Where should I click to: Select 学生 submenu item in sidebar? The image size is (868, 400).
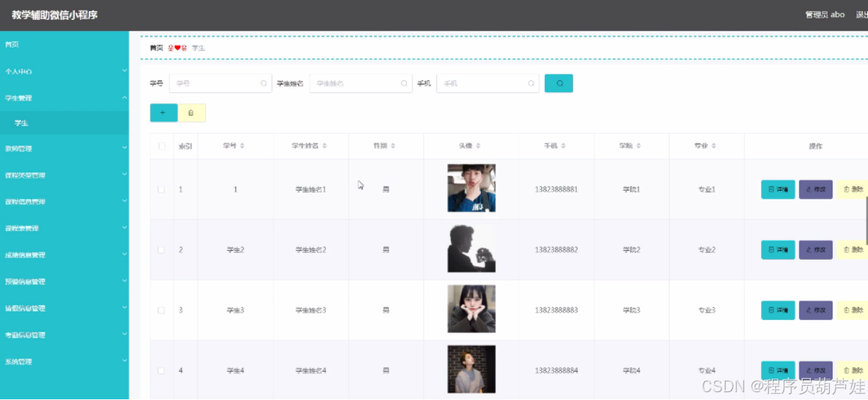(x=64, y=123)
